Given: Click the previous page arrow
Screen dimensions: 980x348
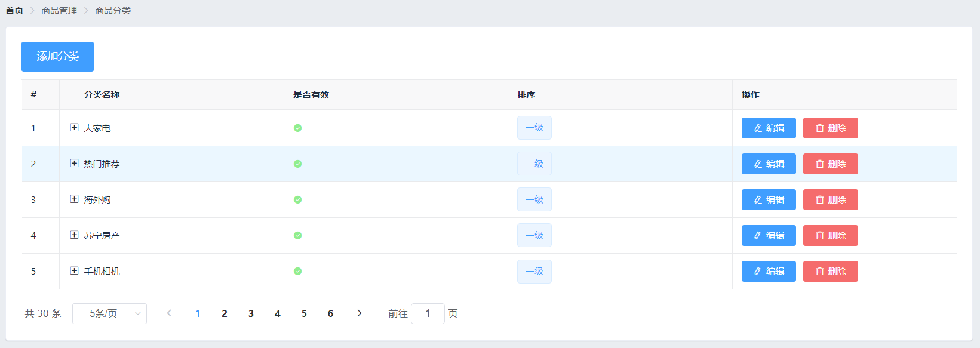Looking at the screenshot, I should 169,313.
